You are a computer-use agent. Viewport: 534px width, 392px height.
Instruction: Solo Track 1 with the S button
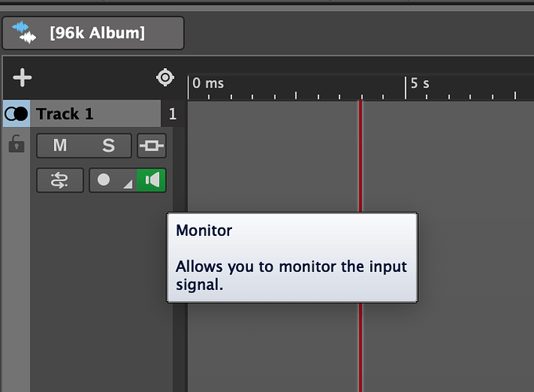[x=108, y=146]
